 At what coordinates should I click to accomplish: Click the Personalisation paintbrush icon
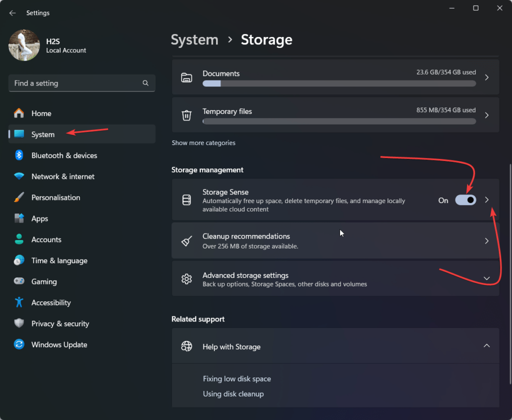point(19,197)
